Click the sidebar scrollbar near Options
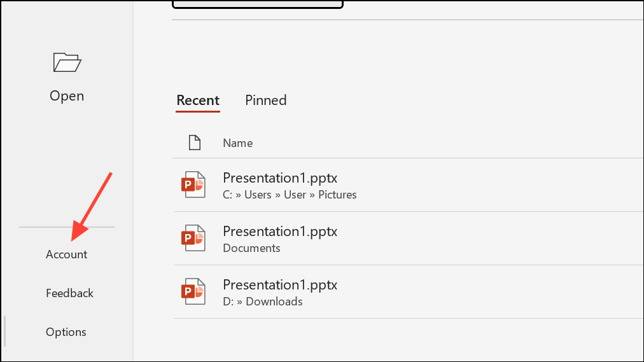Image resolution: width=644 pixels, height=362 pixels. pyautogui.click(x=5, y=331)
